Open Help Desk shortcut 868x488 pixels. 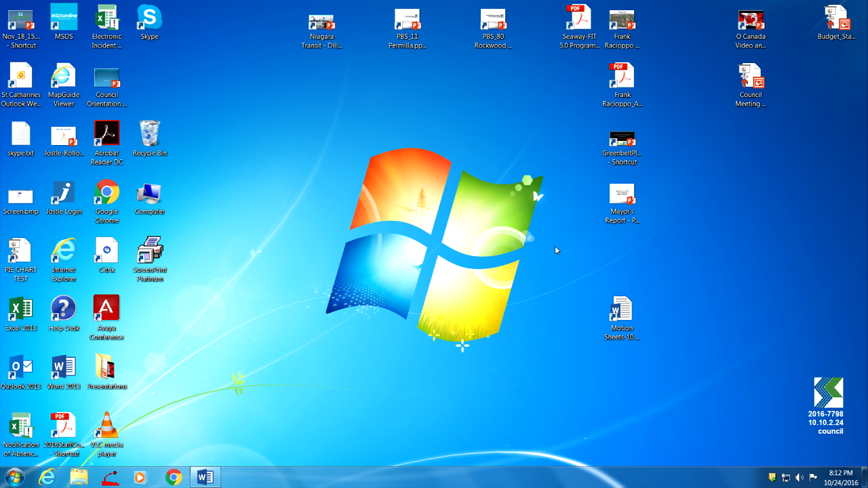(64, 314)
